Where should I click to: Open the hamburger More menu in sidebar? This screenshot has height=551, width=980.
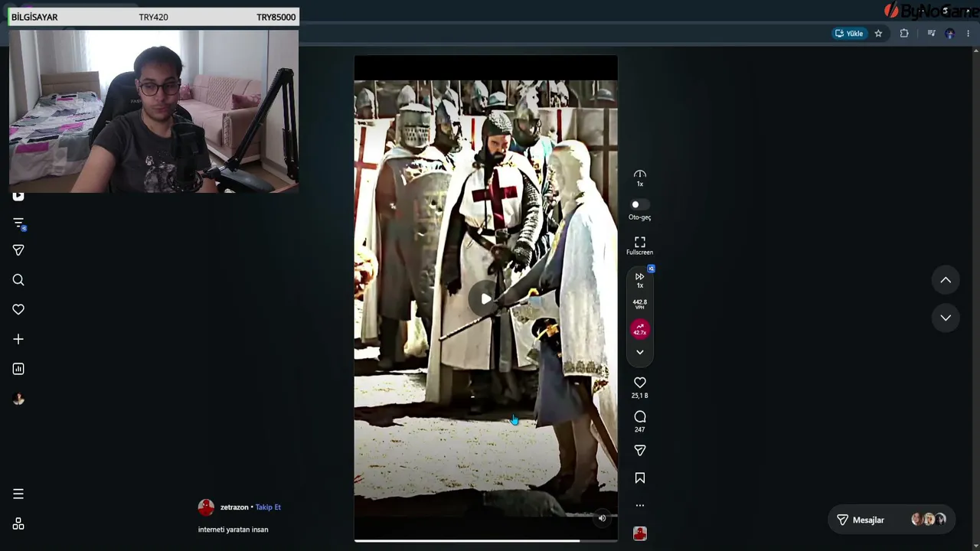(18, 494)
